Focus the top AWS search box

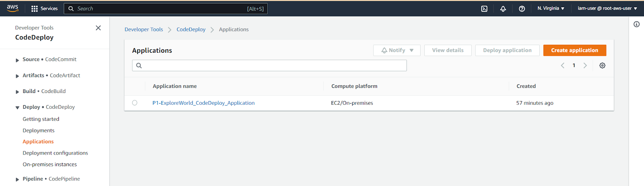pos(165,8)
